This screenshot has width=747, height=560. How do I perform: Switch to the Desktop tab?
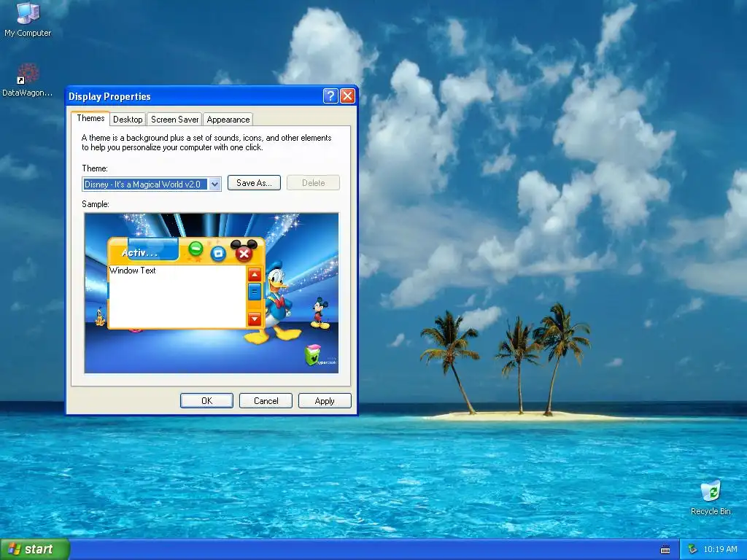pyautogui.click(x=128, y=120)
